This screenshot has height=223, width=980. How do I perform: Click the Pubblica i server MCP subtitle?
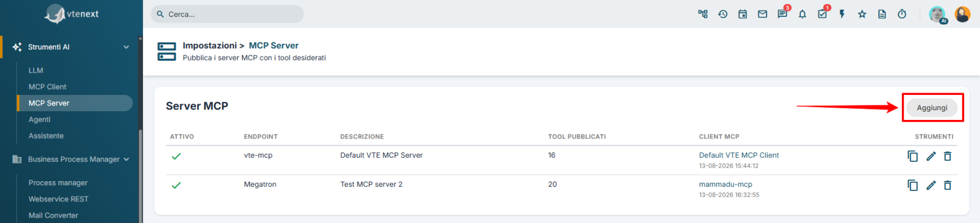(x=254, y=58)
